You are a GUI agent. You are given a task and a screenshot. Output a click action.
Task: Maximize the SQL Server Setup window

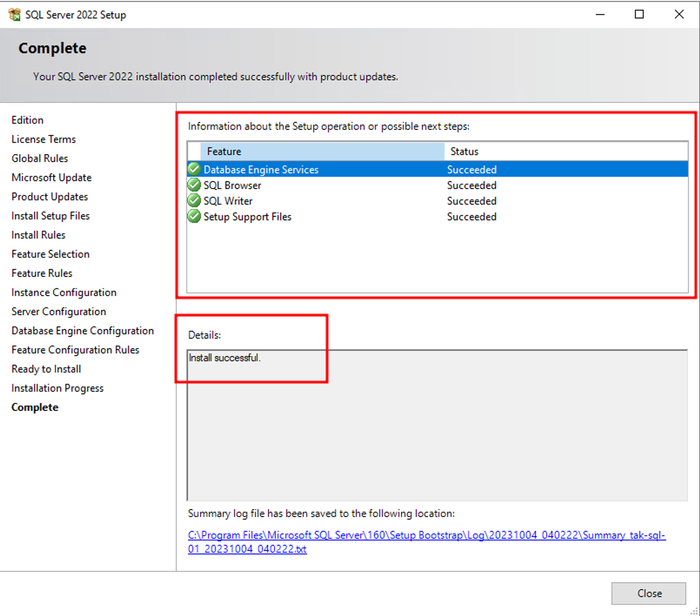click(639, 14)
